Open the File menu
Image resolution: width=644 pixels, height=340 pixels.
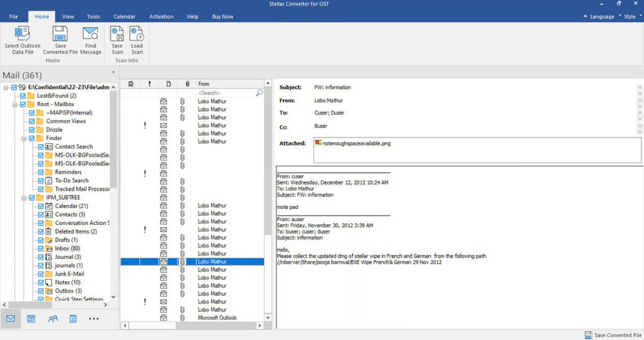tap(14, 17)
